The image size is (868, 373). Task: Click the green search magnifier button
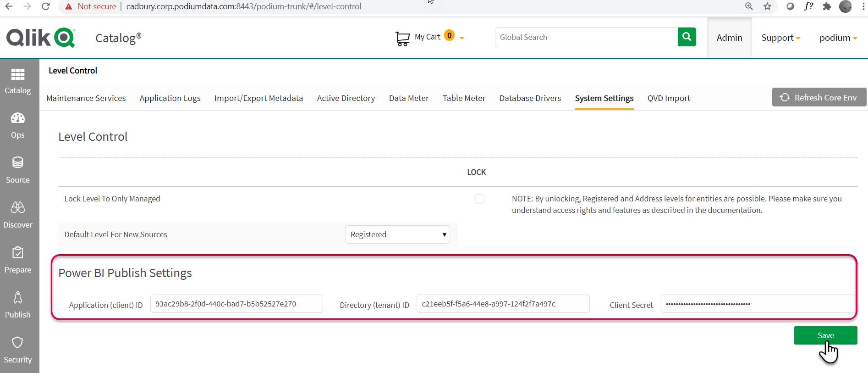tap(687, 37)
